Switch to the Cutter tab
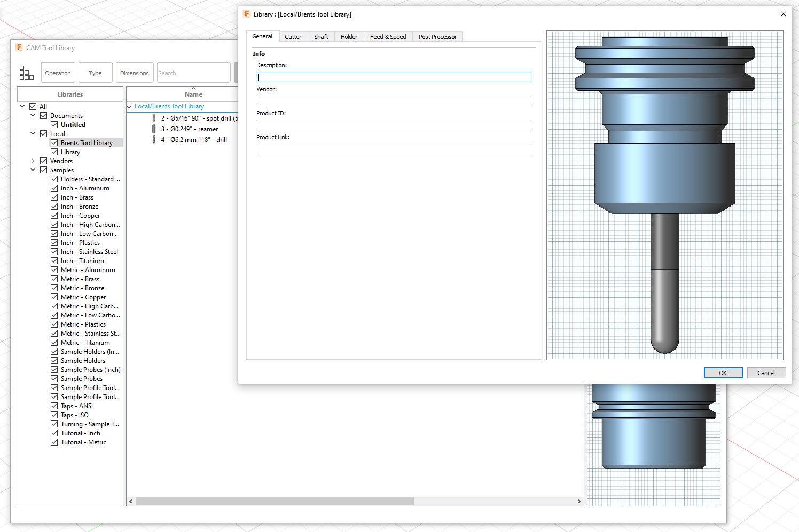This screenshot has height=532, width=799. (x=293, y=36)
